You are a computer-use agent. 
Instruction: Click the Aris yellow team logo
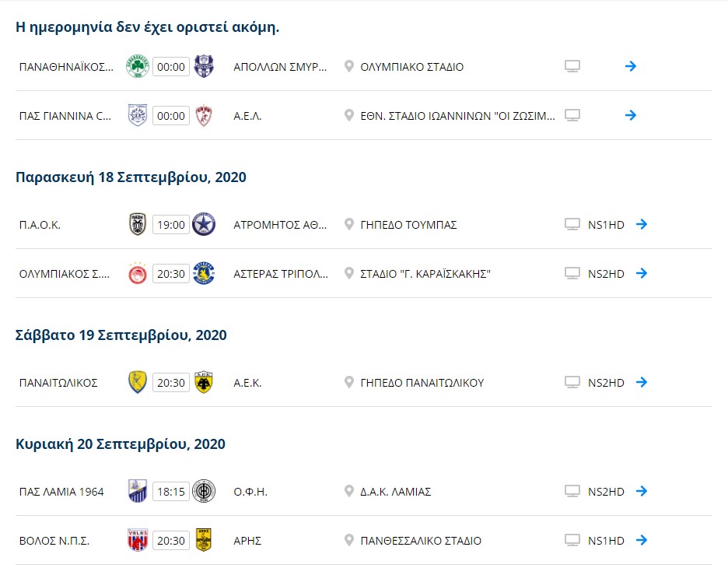tap(203, 540)
